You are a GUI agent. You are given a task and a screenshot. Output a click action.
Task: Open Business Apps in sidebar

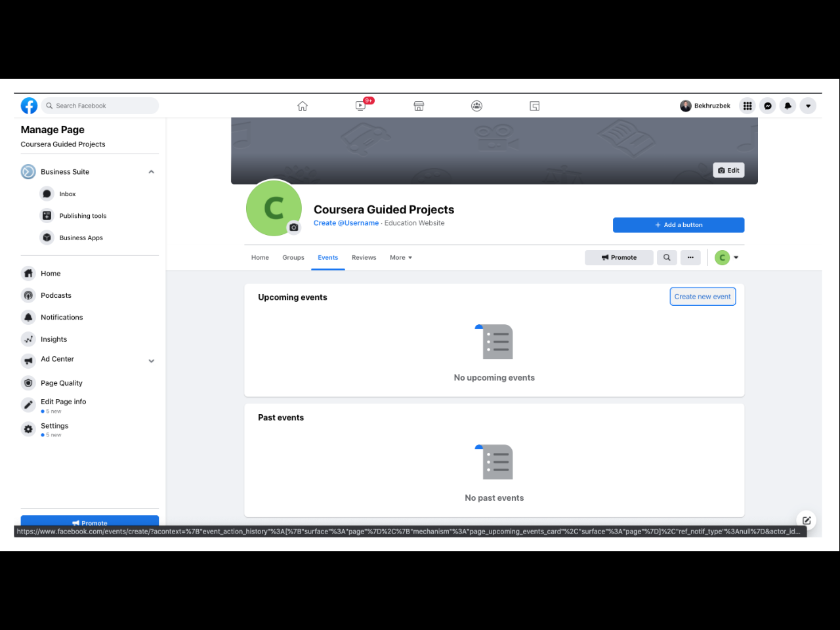pos(81,238)
